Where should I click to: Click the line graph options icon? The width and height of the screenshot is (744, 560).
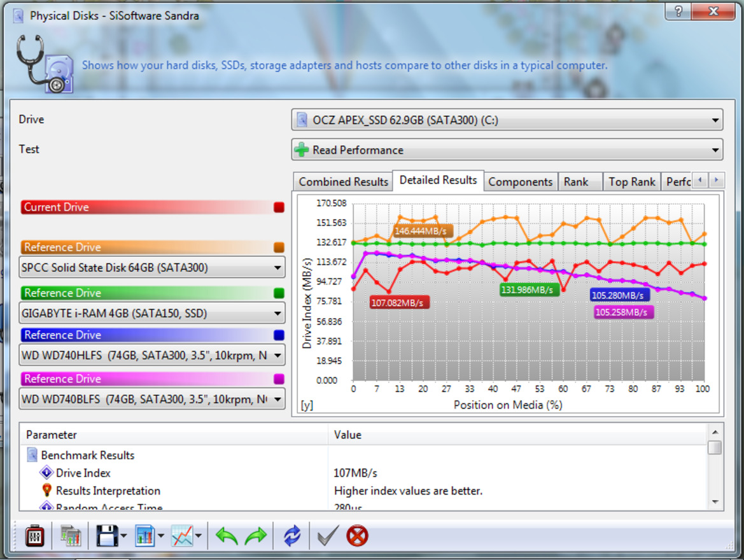[182, 536]
